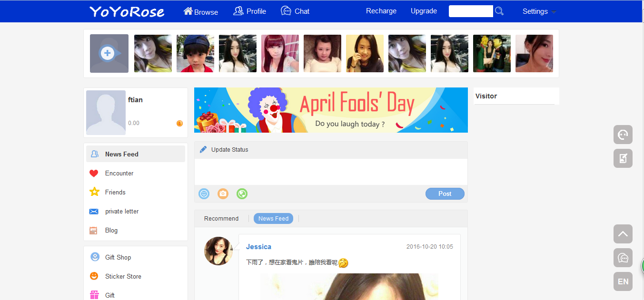Screen dimensions: 644x300
Task: Click the customer support headset icon
Action: coord(623,135)
